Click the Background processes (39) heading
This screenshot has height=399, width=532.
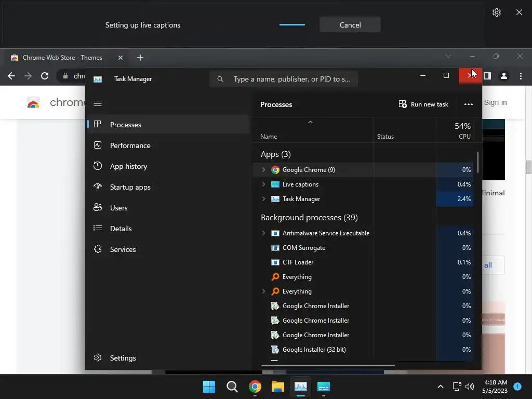(309, 218)
